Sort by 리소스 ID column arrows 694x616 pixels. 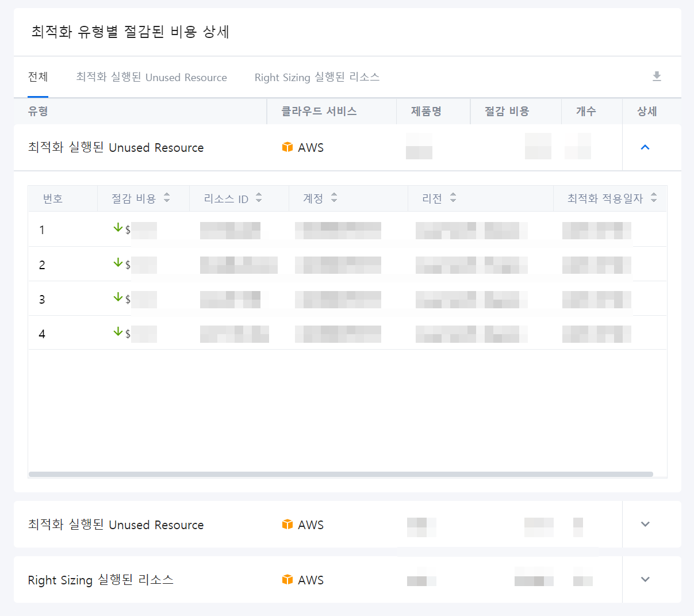259,198
